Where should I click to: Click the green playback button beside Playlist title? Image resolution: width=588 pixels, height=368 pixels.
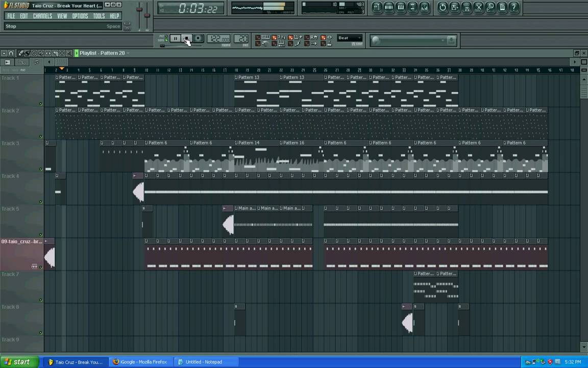[x=77, y=53]
